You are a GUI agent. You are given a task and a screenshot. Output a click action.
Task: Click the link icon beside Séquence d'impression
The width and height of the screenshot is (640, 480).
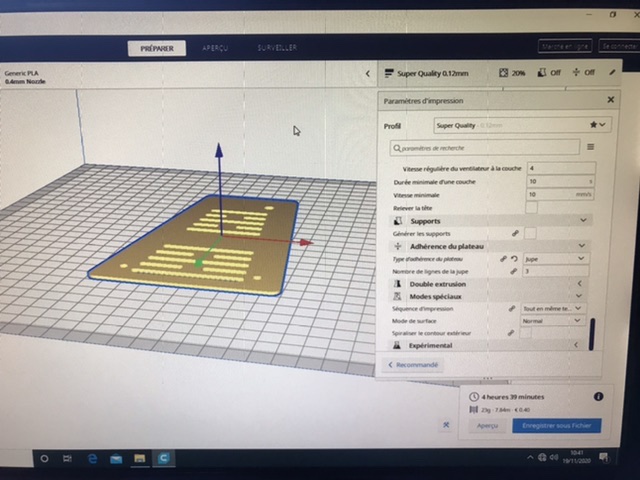pyautogui.click(x=512, y=310)
